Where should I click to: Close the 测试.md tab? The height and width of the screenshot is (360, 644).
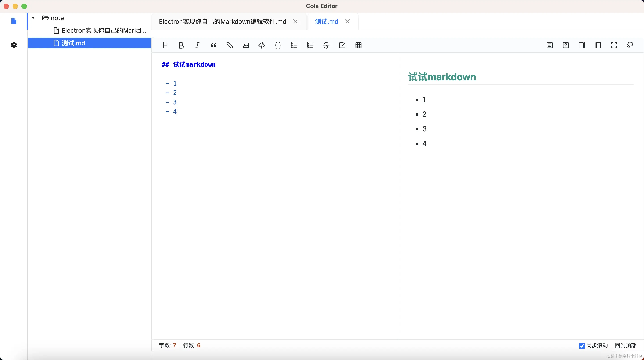pyautogui.click(x=347, y=21)
